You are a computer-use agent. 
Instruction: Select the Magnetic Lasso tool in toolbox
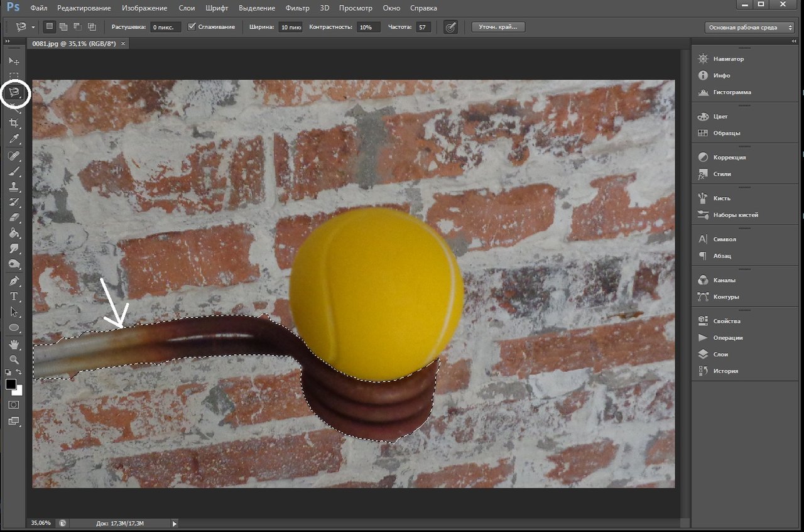(x=14, y=92)
